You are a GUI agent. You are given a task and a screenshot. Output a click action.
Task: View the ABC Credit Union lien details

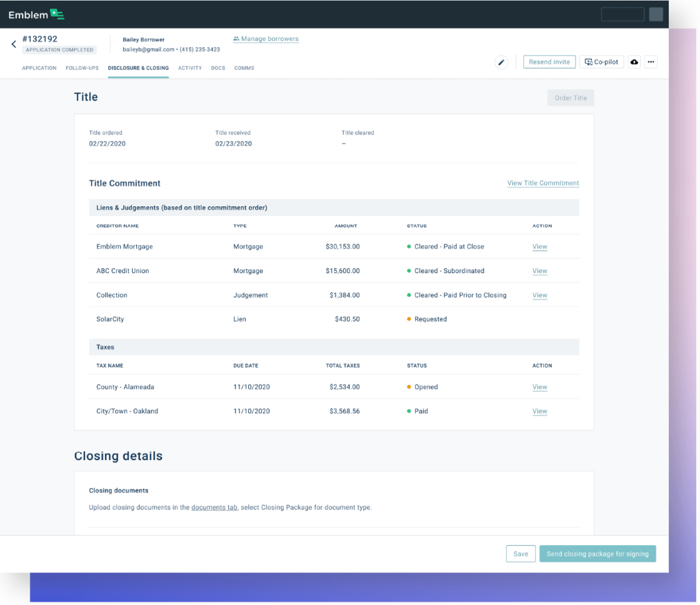tap(539, 271)
